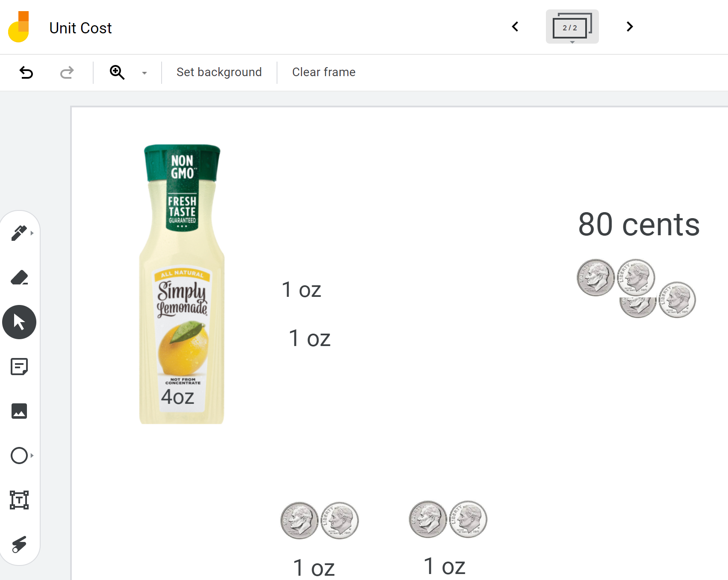Select the Eraser tool
The height and width of the screenshot is (580, 728).
pyautogui.click(x=19, y=278)
